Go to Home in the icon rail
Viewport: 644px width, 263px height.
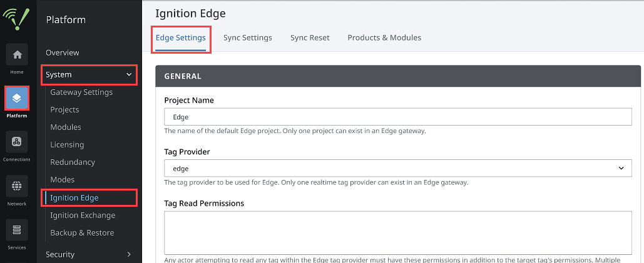(x=17, y=54)
